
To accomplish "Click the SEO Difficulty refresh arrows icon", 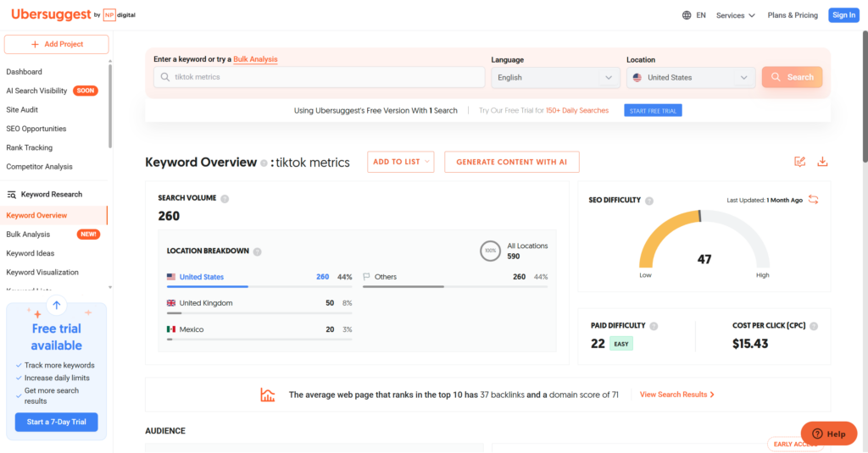I will (814, 200).
